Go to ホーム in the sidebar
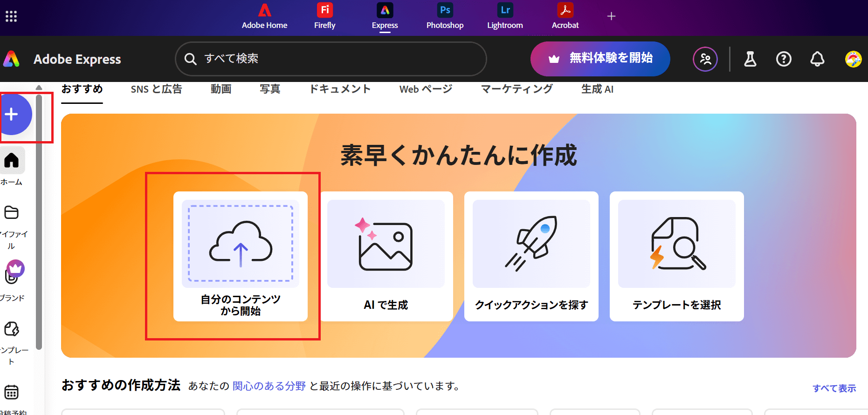Screen dimensions: 868x415 [12, 167]
